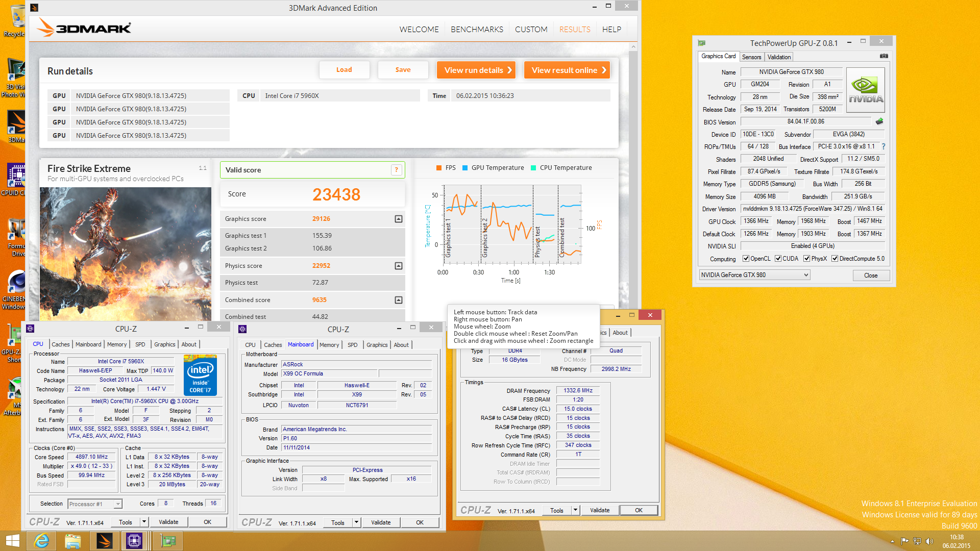
Task: Click the Close button in GPU-Z
Action: tap(871, 275)
